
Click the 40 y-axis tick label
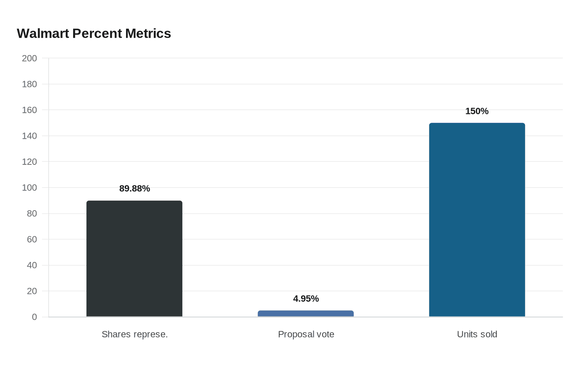click(x=32, y=265)
